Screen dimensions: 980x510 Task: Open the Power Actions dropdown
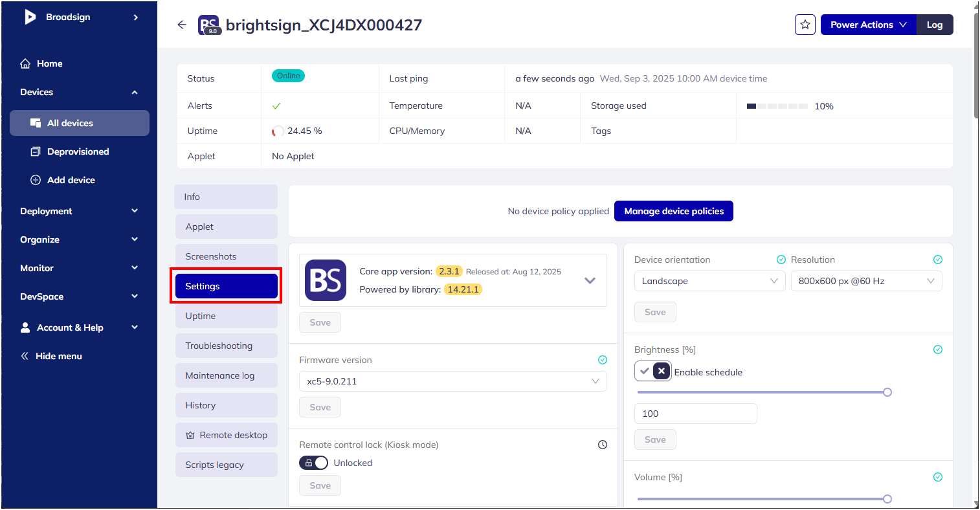pyautogui.click(x=869, y=25)
